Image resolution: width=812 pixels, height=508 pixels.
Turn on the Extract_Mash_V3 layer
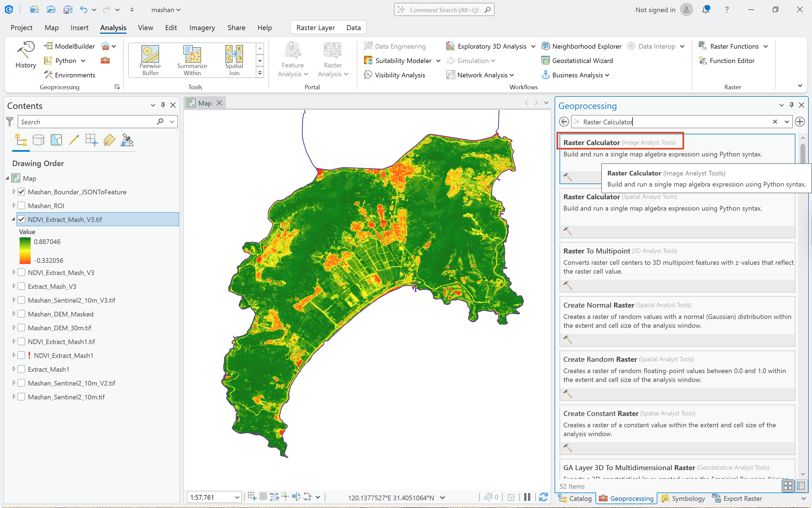22,286
